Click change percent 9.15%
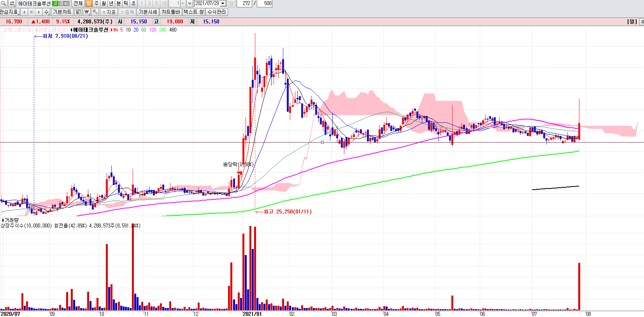Image resolution: width=644 pixels, height=317 pixels. click(x=63, y=22)
